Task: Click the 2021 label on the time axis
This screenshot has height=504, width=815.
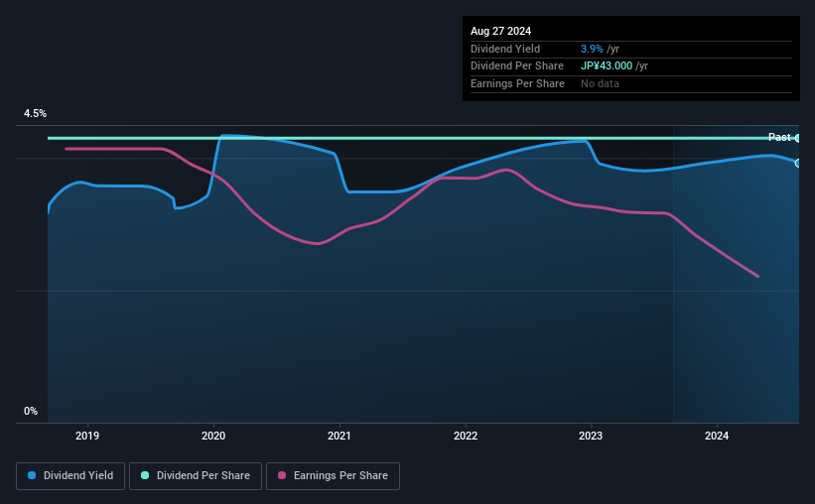Action: (x=340, y=436)
